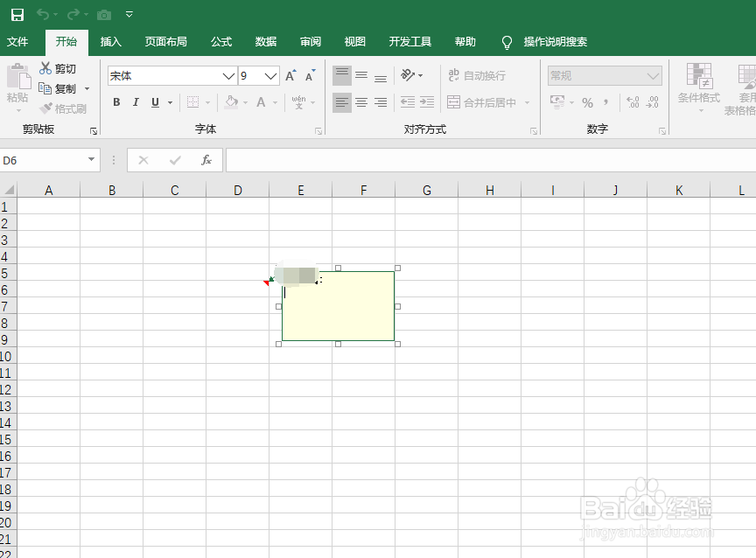
Task: Click the Undo arrow icon
Action: pos(43,15)
